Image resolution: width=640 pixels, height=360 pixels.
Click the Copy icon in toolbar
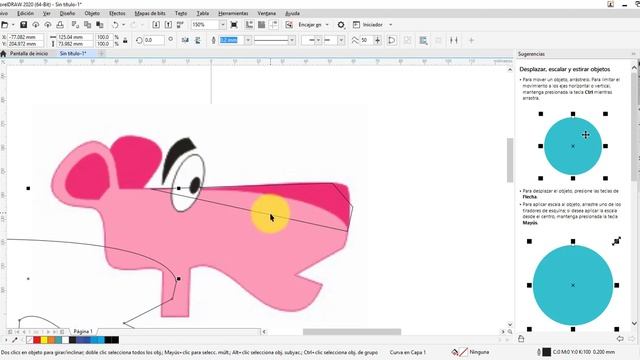pos(87,25)
